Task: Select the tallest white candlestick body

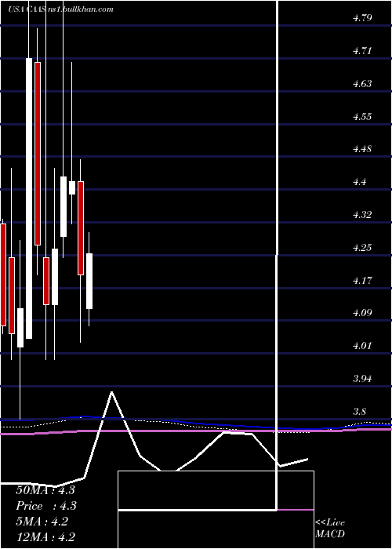Action: (29, 198)
